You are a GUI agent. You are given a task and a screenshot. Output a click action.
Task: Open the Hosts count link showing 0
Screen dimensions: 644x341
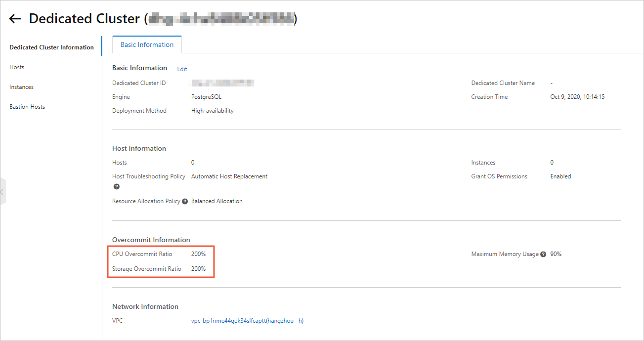tap(193, 163)
